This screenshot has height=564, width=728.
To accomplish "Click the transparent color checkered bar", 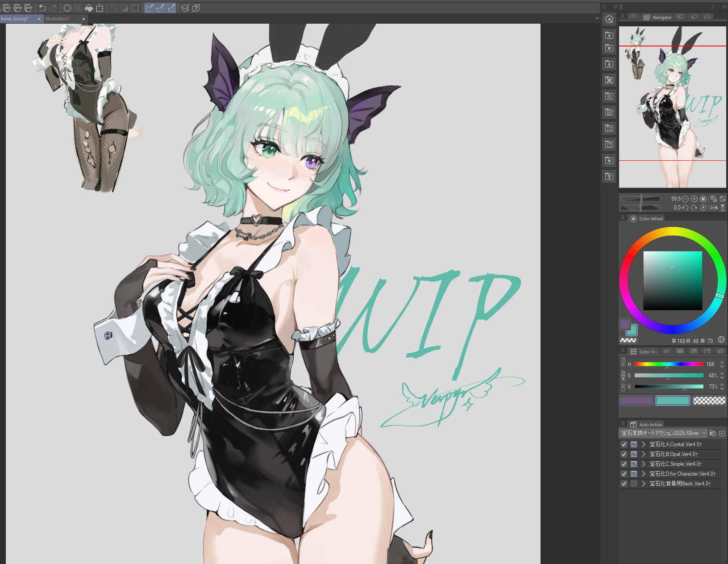I will [x=709, y=401].
